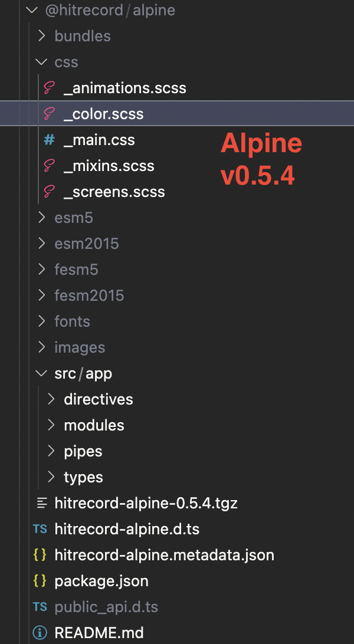This screenshot has height=644, width=354.
Task: Expand the esm2015 folder
Action: point(41,244)
